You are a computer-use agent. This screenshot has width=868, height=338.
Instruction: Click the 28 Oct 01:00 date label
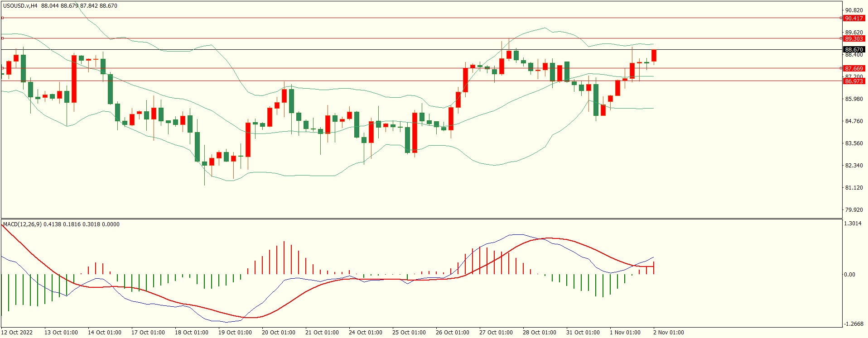(540, 333)
